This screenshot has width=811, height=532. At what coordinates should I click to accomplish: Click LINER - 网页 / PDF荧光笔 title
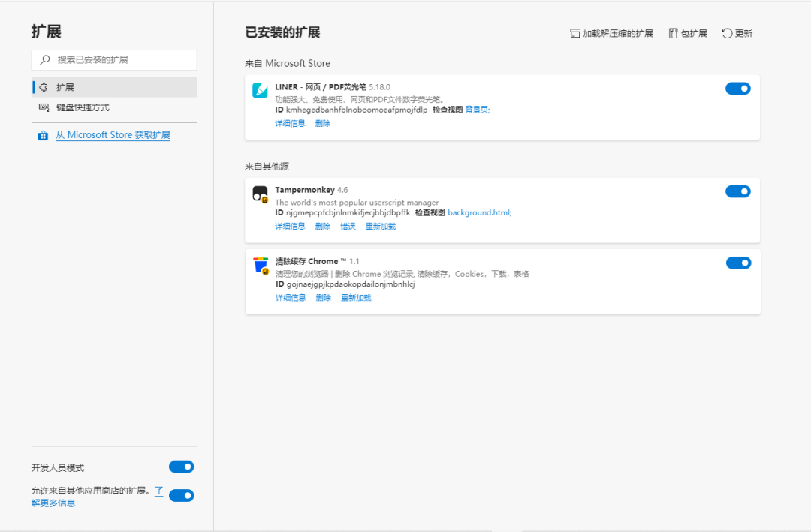point(321,87)
